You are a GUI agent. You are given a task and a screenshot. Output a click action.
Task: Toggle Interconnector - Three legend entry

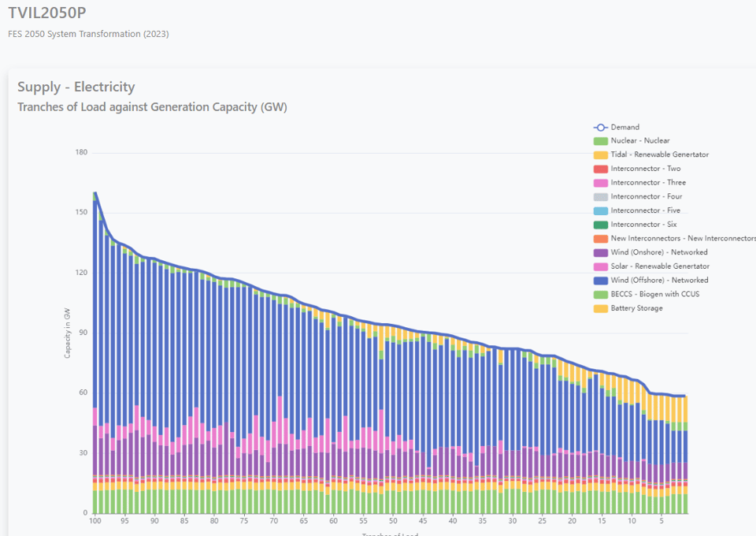coord(639,183)
